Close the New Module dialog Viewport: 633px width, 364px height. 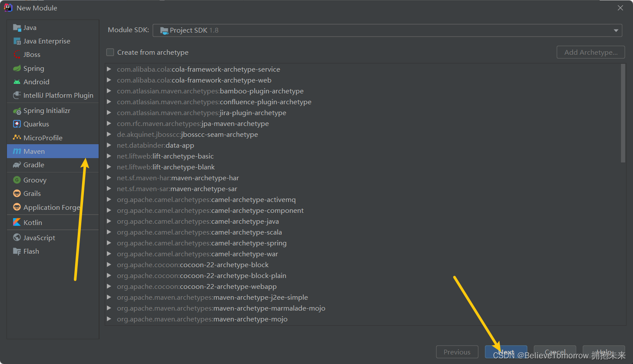click(x=620, y=8)
